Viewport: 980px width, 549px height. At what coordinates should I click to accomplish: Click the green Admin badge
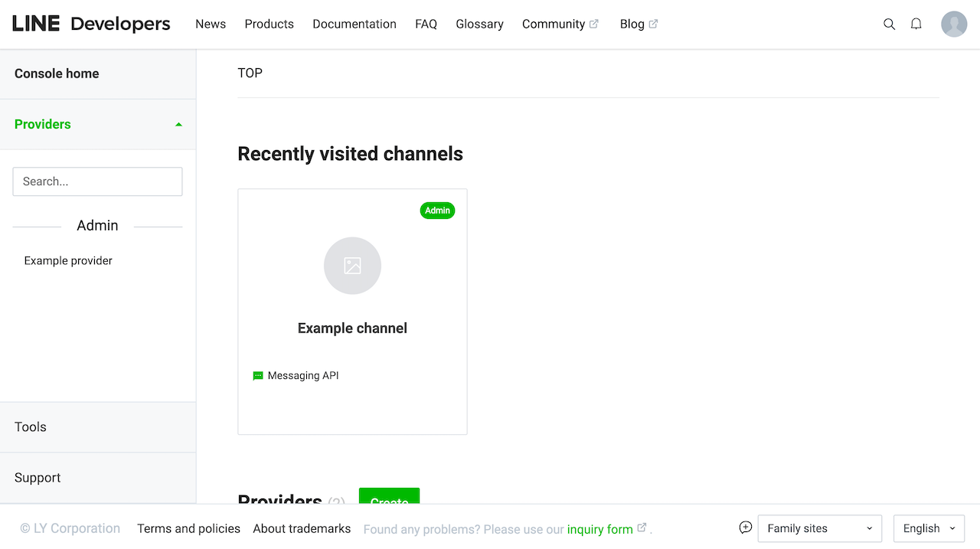tap(437, 211)
